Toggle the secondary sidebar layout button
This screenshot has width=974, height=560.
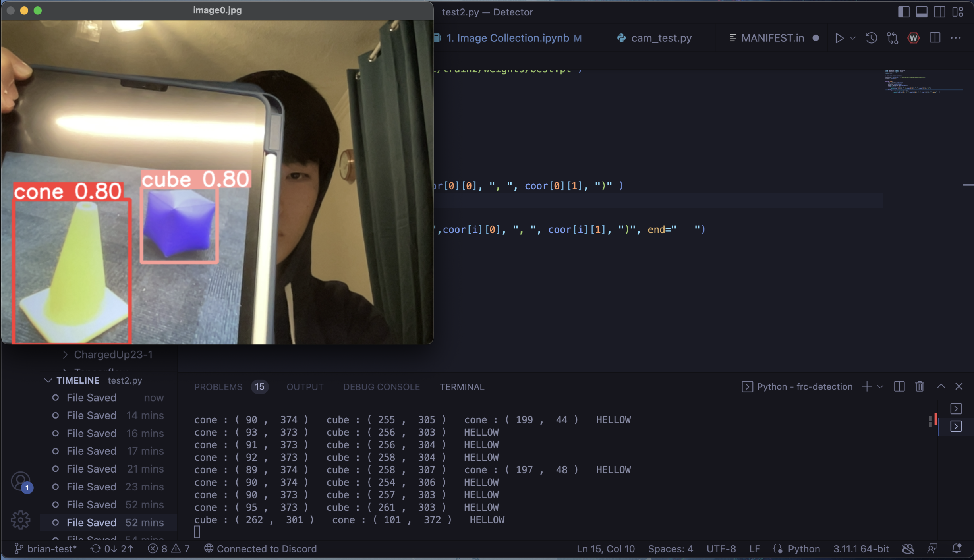coord(939,12)
